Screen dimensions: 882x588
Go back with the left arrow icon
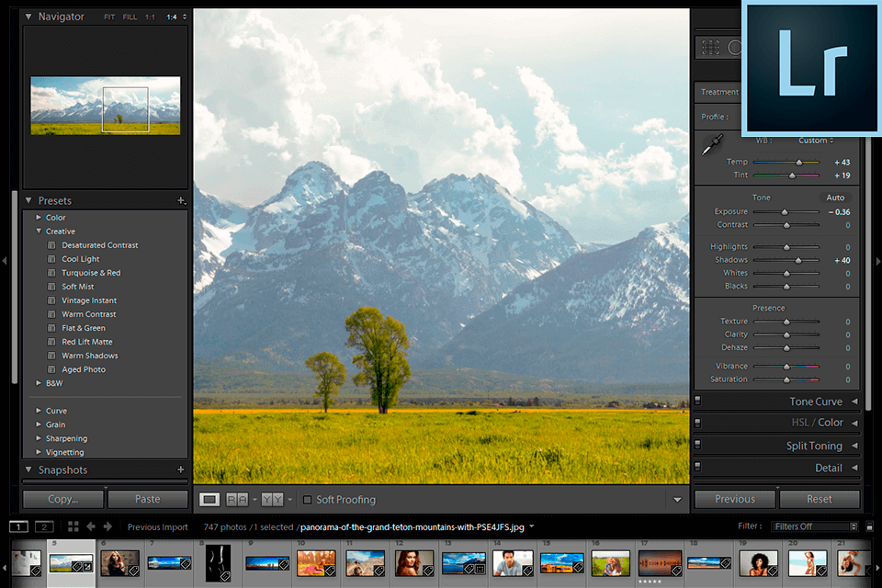(91, 526)
